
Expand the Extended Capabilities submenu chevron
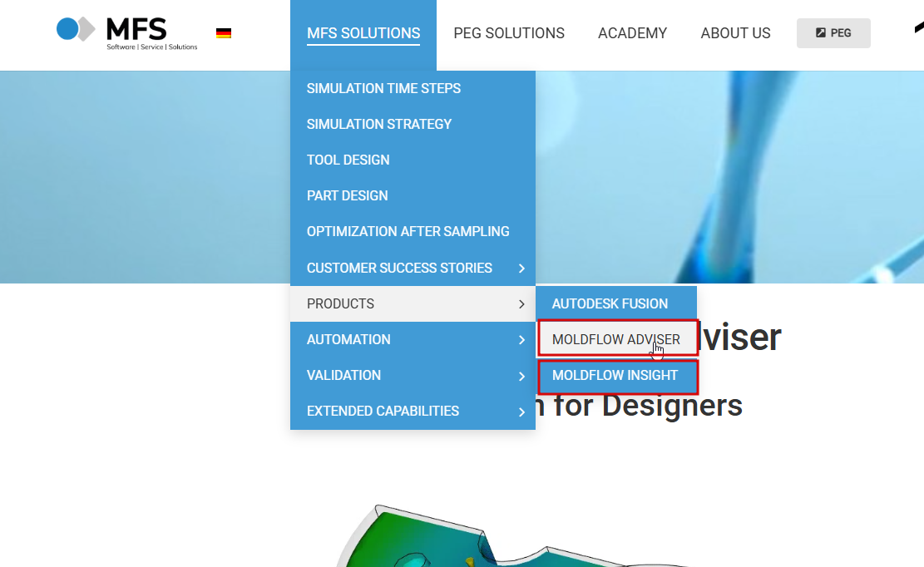point(521,412)
